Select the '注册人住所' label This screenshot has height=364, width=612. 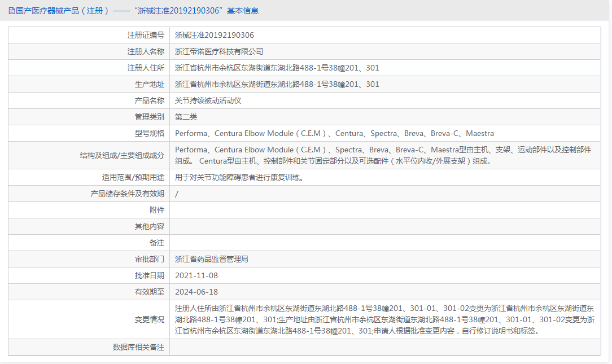tap(146, 68)
